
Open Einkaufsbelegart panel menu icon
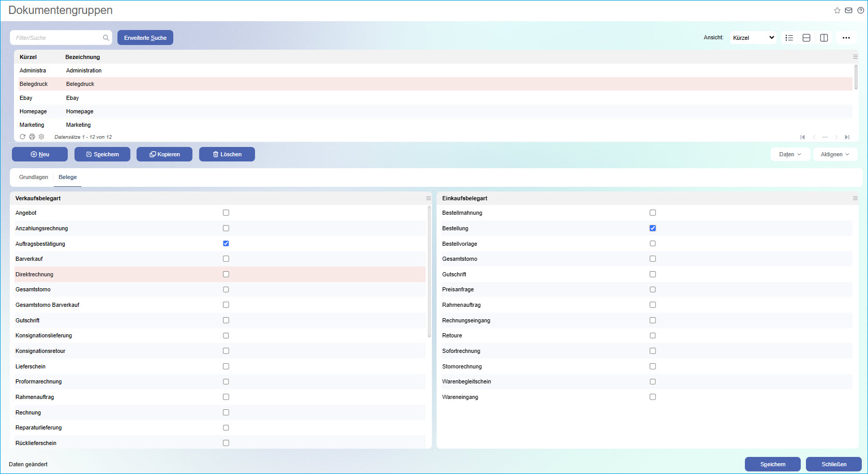click(855, 198)
